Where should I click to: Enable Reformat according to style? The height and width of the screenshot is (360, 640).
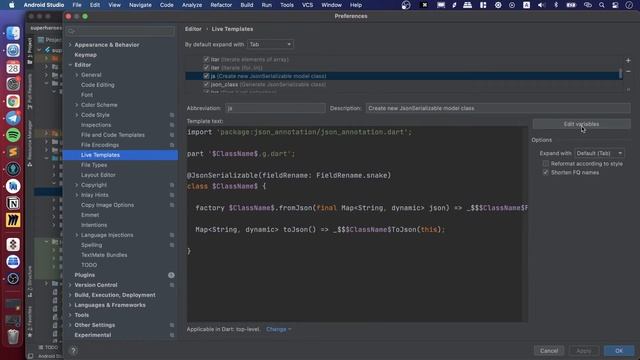546,164
